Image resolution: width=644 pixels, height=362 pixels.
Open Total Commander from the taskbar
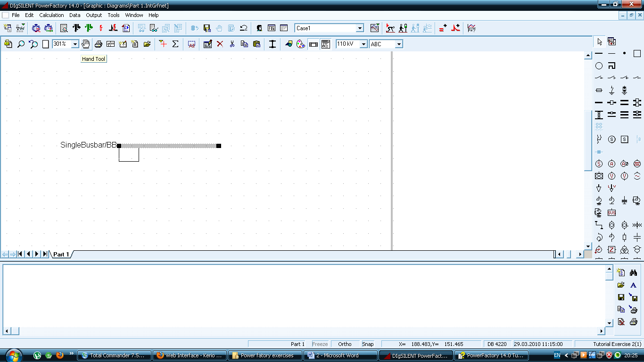pos(114,355)
